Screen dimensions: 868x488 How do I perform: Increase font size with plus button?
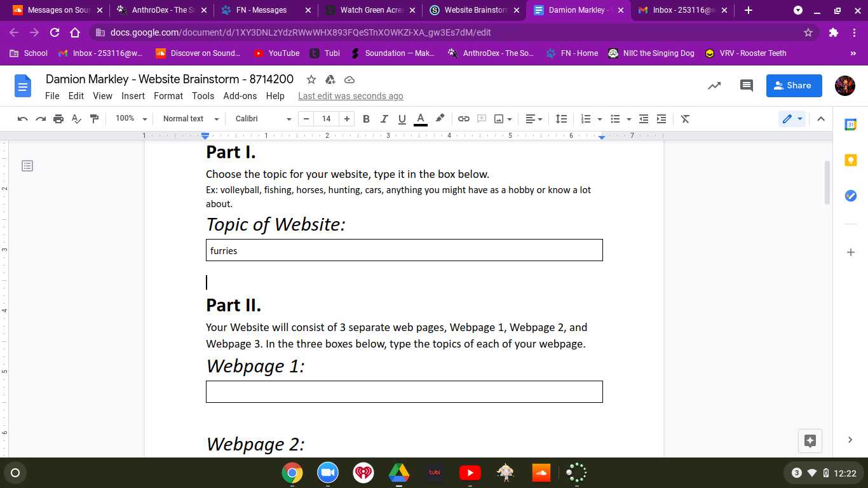click(346, 119)
